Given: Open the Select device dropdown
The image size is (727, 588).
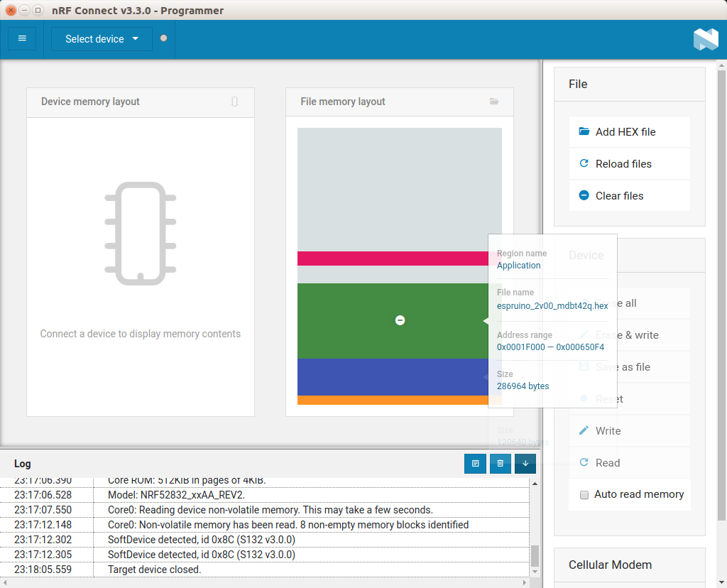Looking at the screenshot, I should [102, 39].
